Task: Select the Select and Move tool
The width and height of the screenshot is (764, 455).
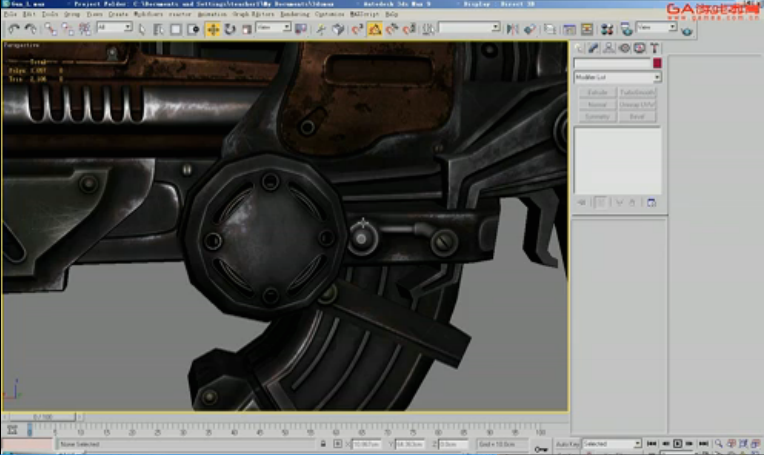Action: coord(213,29)
